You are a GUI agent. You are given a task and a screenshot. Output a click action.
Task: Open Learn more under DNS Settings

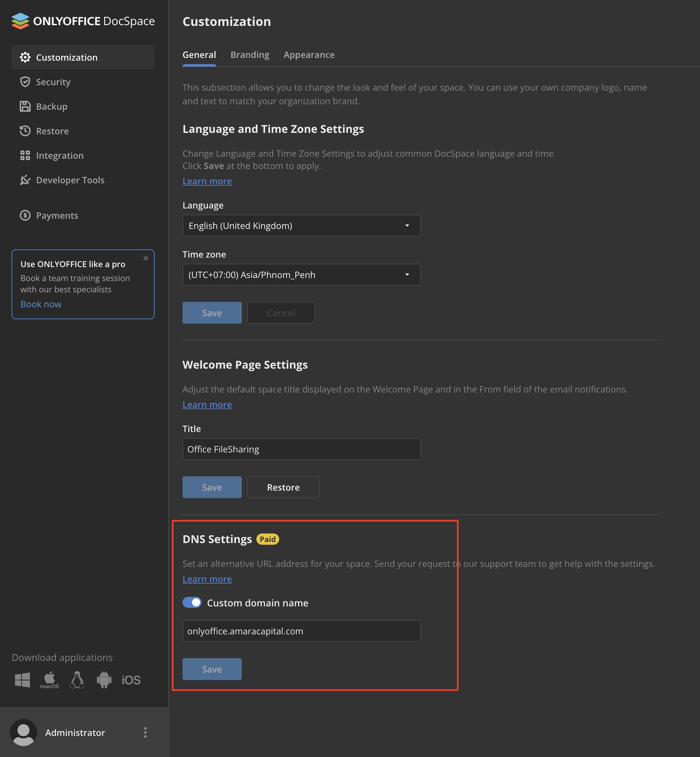click(207, 579)
